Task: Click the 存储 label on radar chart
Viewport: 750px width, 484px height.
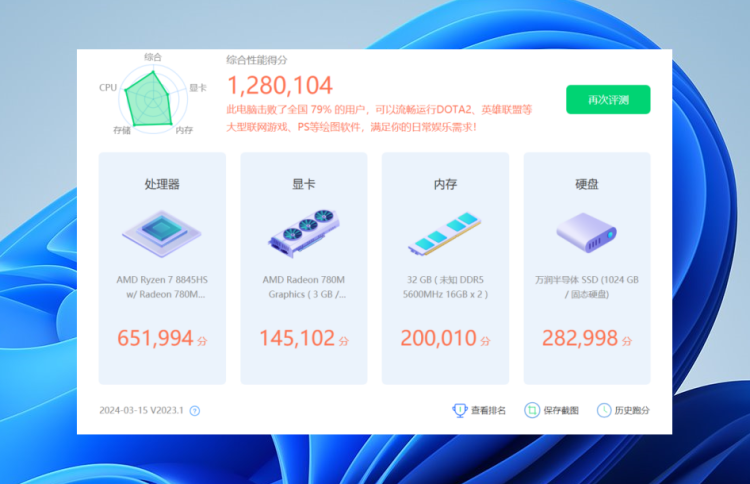Action: coord(121,130)
